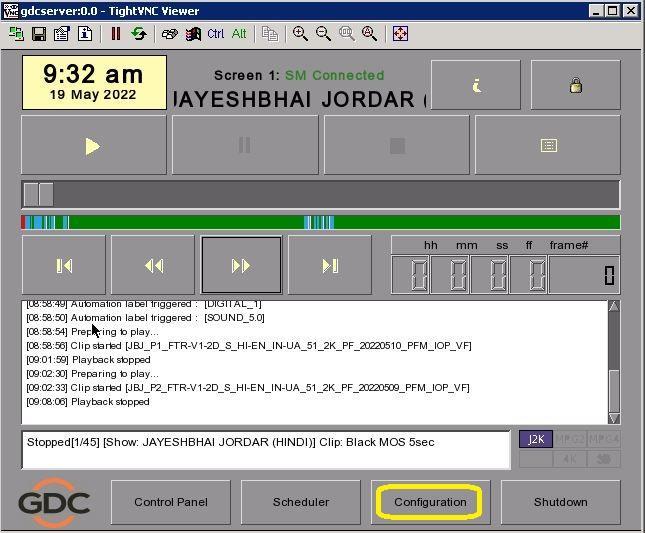Rewind the playback
Viewport: 645px width, 533px height.
click(x=153, y=265)
